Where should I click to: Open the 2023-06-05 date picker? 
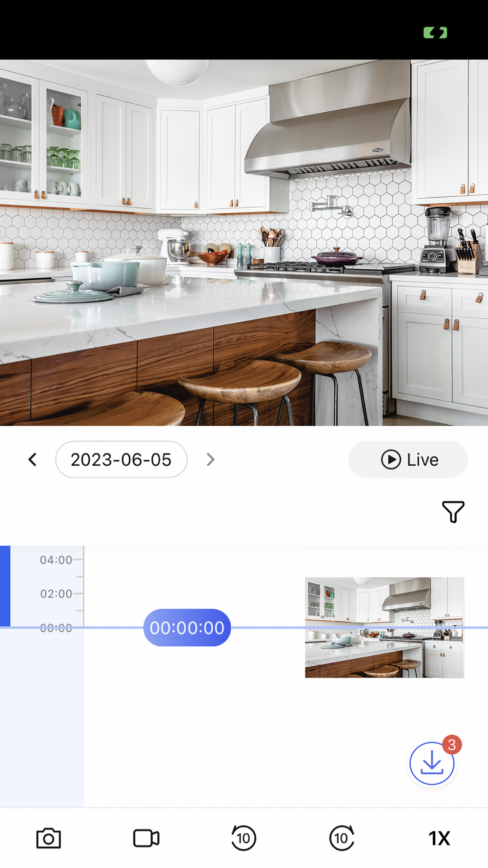pyautogui.click(x=122, y=459)
